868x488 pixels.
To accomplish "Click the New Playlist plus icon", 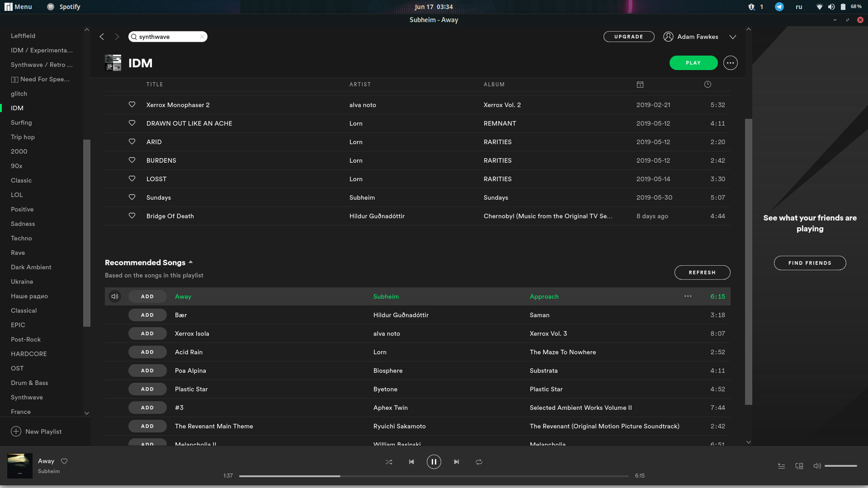I will (16, 432).
